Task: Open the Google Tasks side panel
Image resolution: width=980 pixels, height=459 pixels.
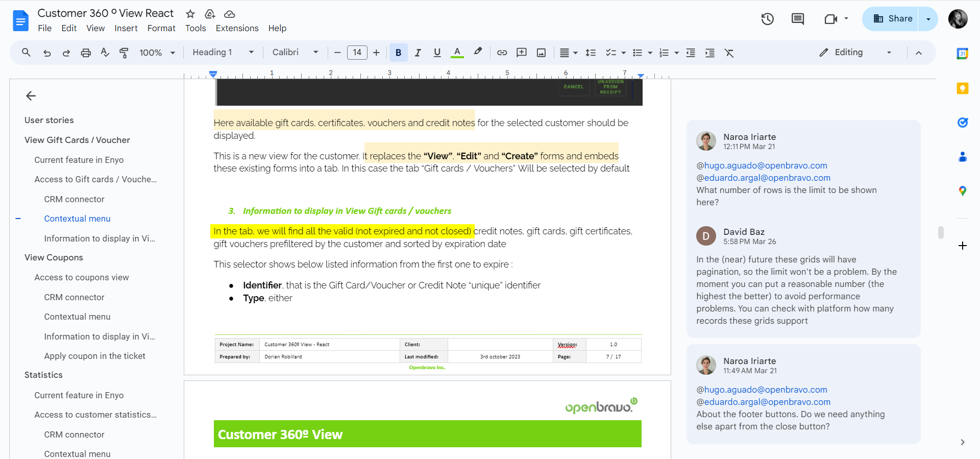Action: (x=963, y=123)
